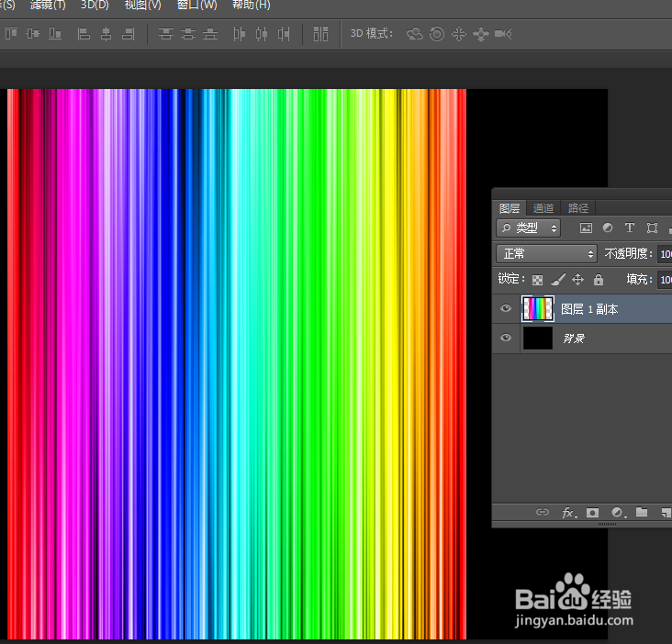Open the 正常 blend mode dropdown

[546, 254]
